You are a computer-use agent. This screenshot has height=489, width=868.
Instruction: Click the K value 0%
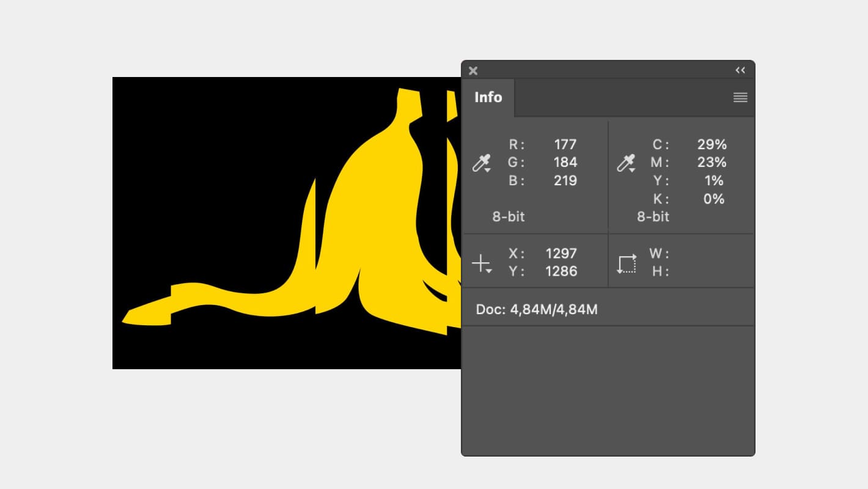point(713,199)
